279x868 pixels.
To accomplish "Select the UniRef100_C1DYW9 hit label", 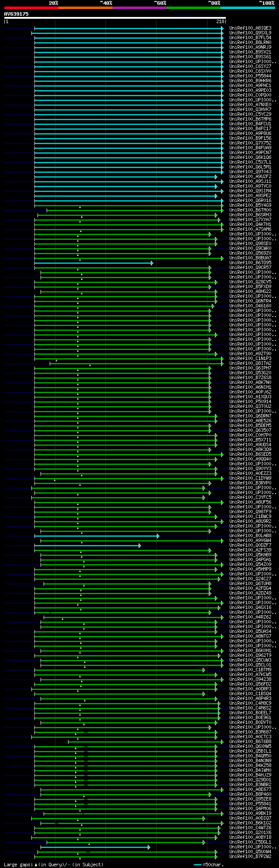I will coord(250,478).
